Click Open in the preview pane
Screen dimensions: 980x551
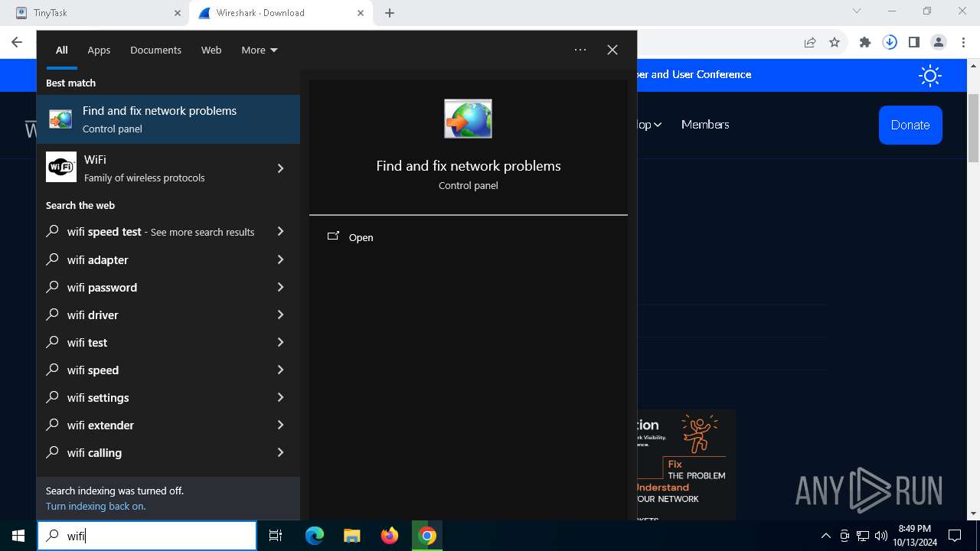(361, 237)
